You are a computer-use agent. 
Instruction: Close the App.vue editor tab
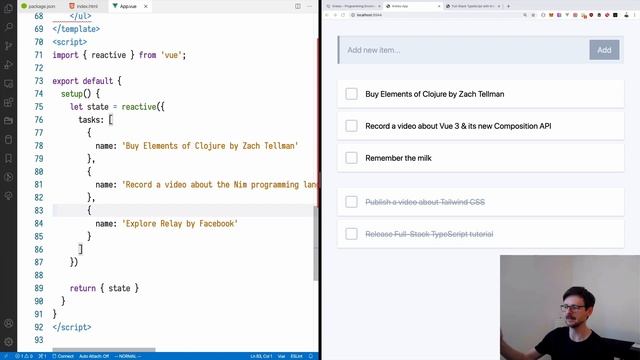[145, 6]
